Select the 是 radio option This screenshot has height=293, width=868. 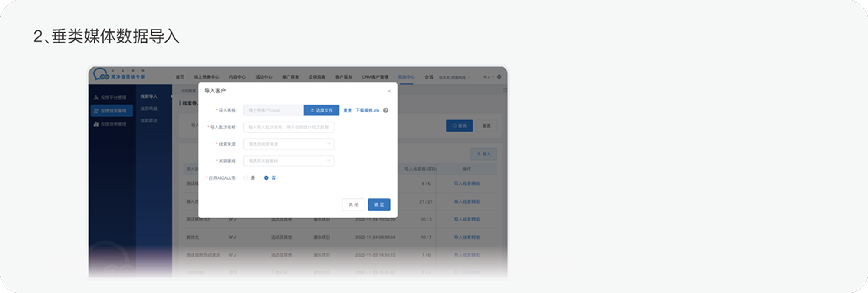(x=246, y=178)
